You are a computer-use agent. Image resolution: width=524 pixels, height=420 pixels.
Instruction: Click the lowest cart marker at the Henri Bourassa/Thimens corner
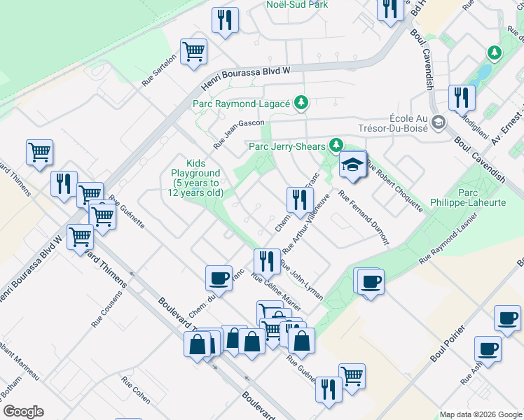coord(80,239)
